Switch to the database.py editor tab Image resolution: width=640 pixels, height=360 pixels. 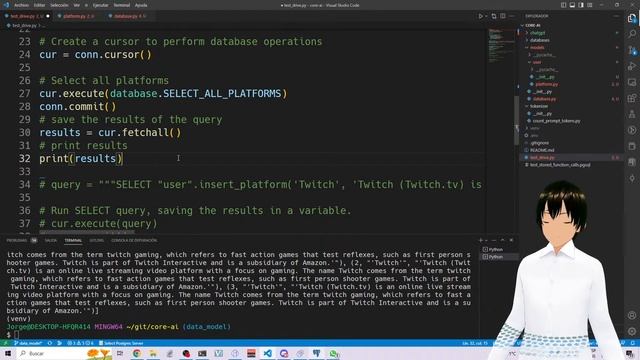click(x=129, y=16)
